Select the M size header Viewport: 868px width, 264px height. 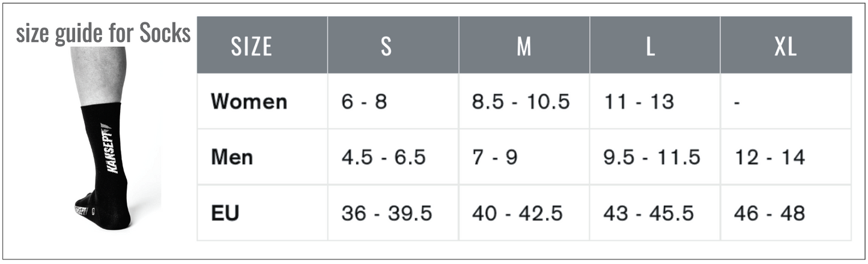524,46
